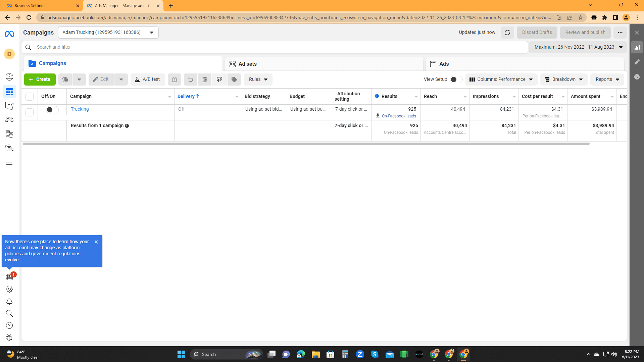Open the sidebar news icon with red badge

pyautogui.click(x=9, y=277)
